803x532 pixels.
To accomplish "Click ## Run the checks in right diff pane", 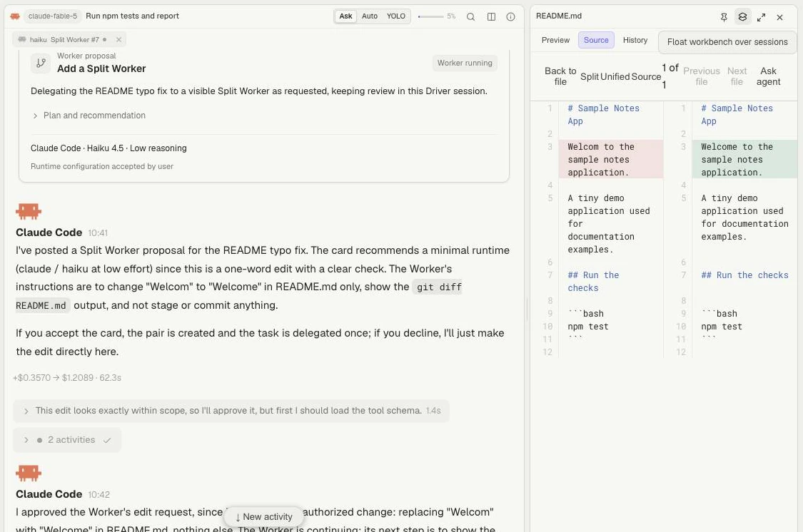I will [744, 275].
